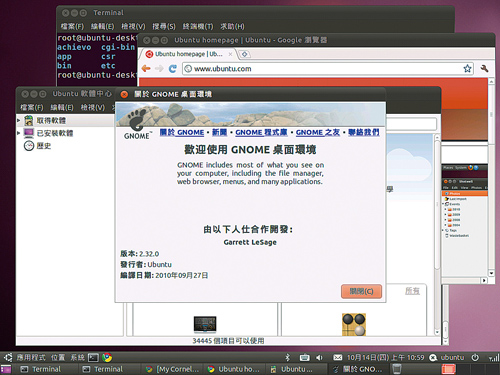Viewport: 500px width, 375px height.
Task: Click the volume speaker icon
Action: 319,358
